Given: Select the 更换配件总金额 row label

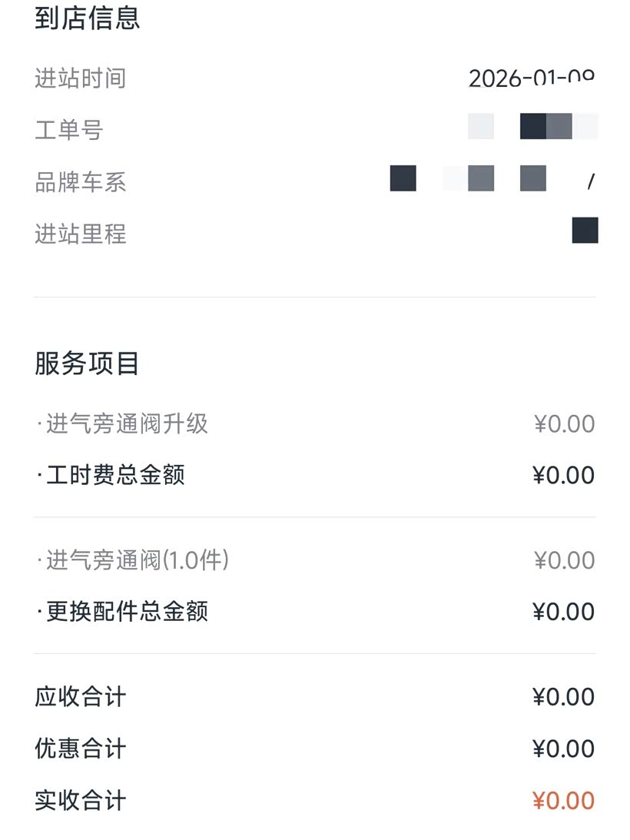Looking at the screenshot, I should pyautogui.click(x=123, y=612).
